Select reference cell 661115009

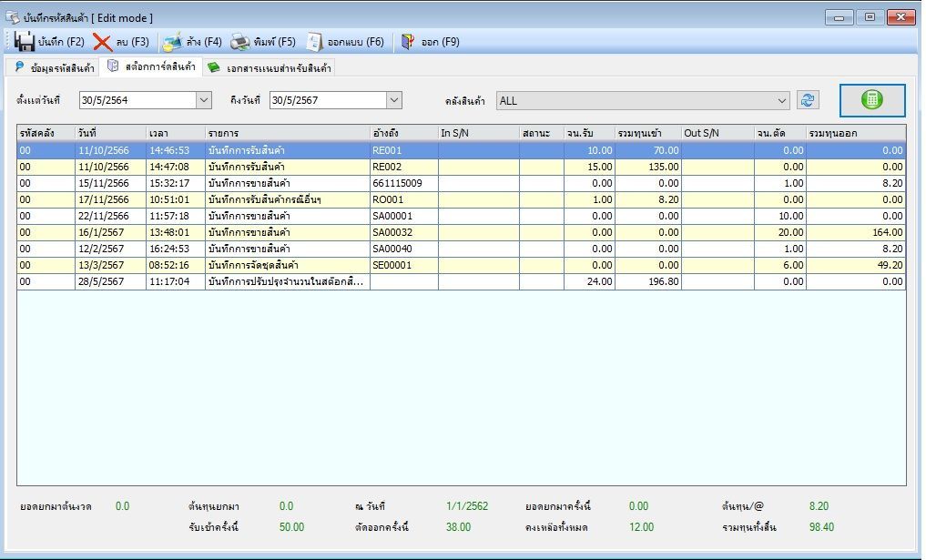404,183
